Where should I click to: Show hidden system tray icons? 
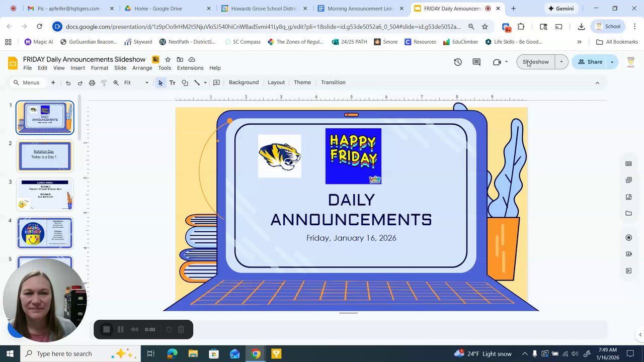click(525, 353)
